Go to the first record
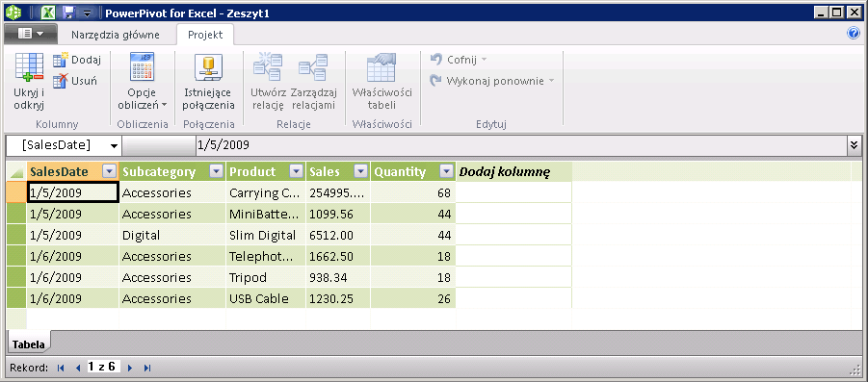The width and height of the screenshot is (868, 382). click(x=61, y=368)
